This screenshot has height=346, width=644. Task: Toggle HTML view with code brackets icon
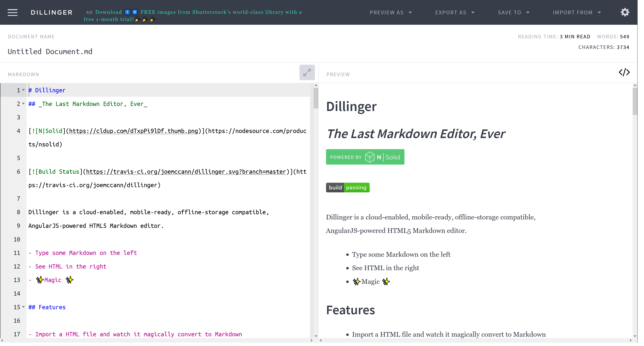click(624, 72)
